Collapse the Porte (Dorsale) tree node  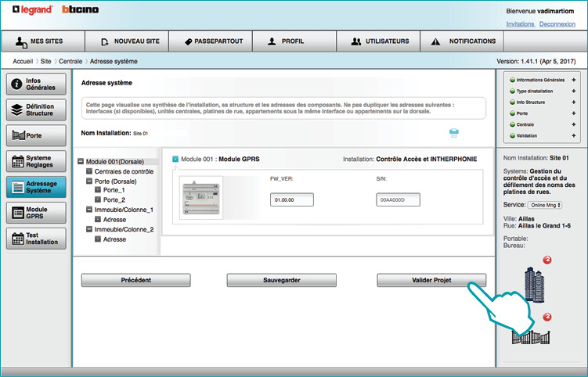click(89, 181)
